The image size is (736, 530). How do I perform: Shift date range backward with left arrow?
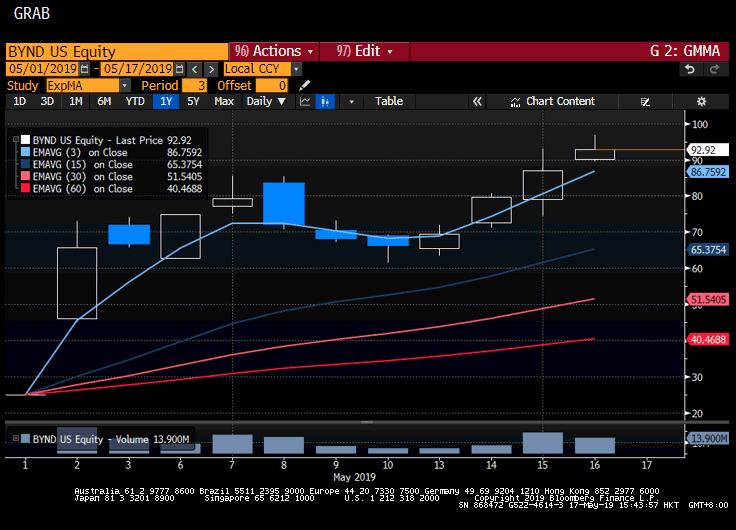[x=194, y=69]
